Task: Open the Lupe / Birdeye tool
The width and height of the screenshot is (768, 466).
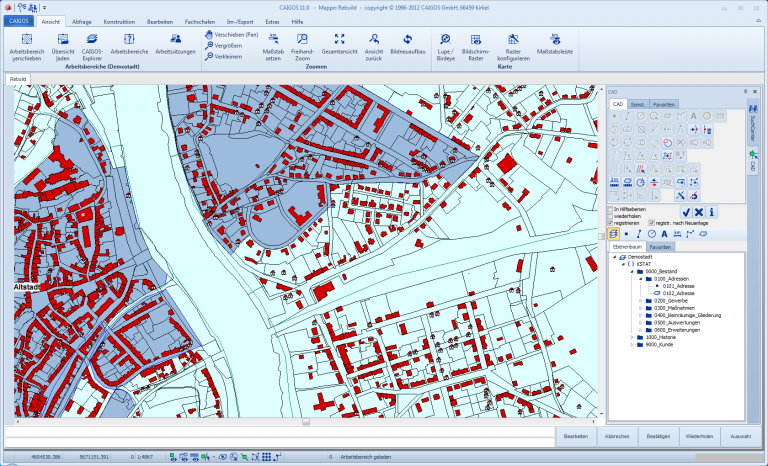Action: 445,39
